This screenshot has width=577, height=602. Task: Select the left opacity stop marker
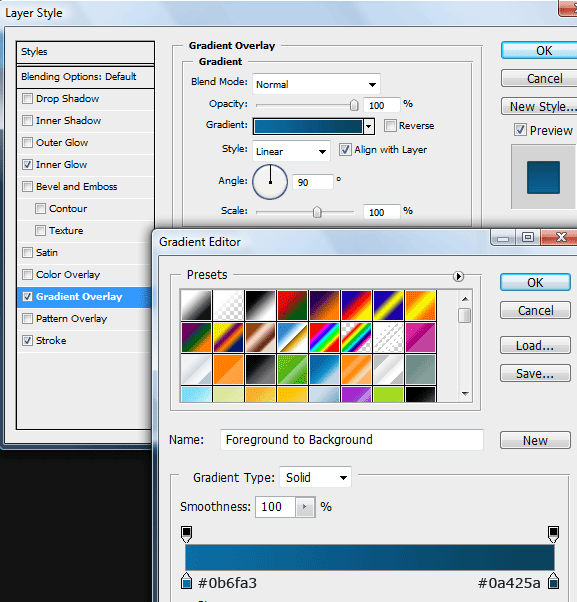click(187, 534)
